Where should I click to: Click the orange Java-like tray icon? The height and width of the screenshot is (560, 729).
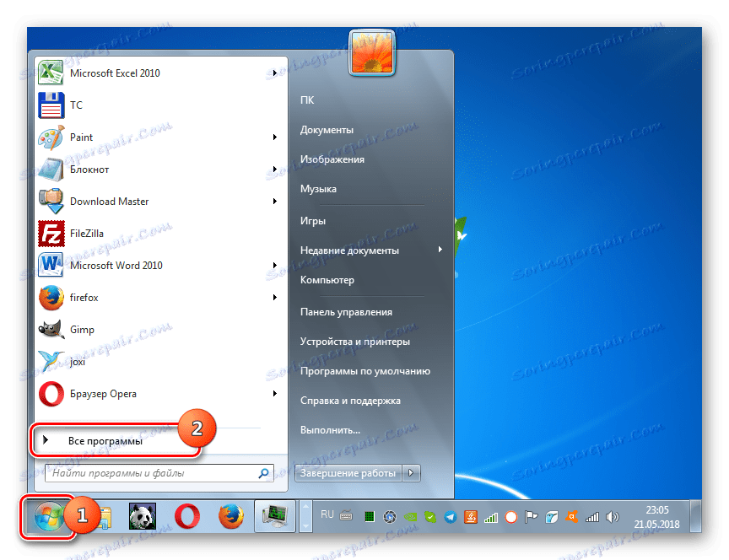tap(471, 517)
